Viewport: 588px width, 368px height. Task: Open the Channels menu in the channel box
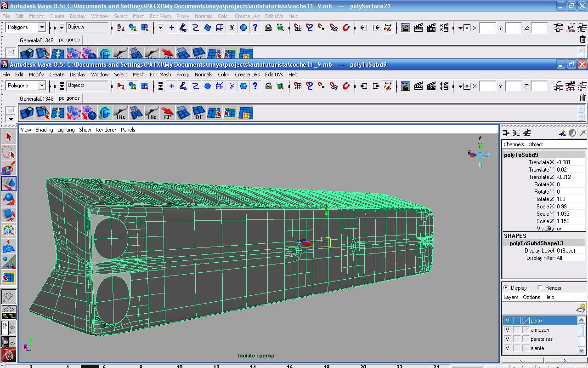point(514,144)
